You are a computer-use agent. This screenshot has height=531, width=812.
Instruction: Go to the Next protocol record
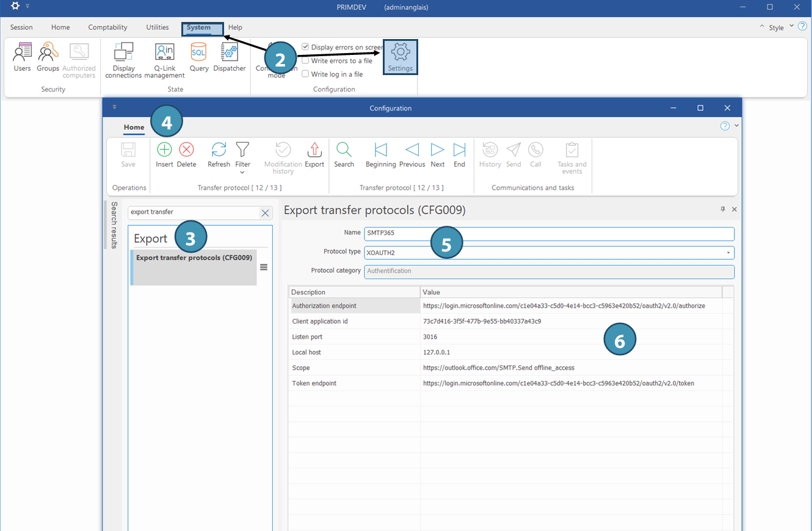coord(437,150)
